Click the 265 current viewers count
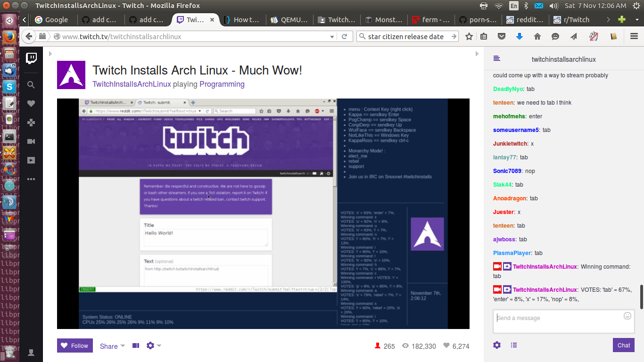 point(385,346)
